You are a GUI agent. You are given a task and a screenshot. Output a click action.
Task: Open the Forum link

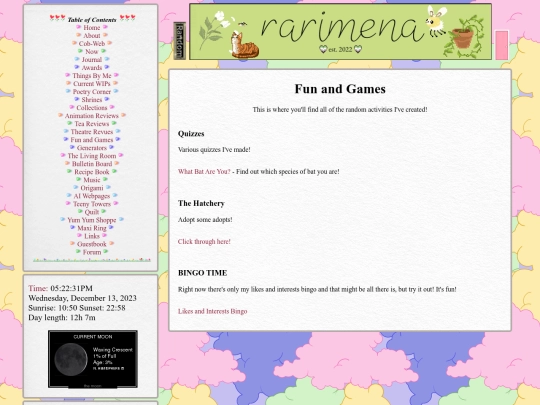tap(92, 252)
